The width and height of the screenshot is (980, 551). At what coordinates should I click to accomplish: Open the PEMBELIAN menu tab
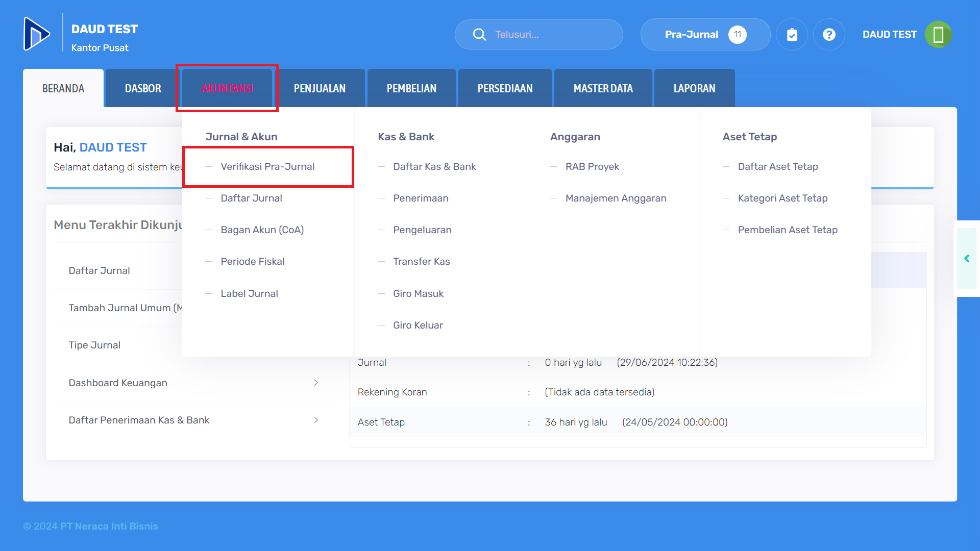[411, 88]
